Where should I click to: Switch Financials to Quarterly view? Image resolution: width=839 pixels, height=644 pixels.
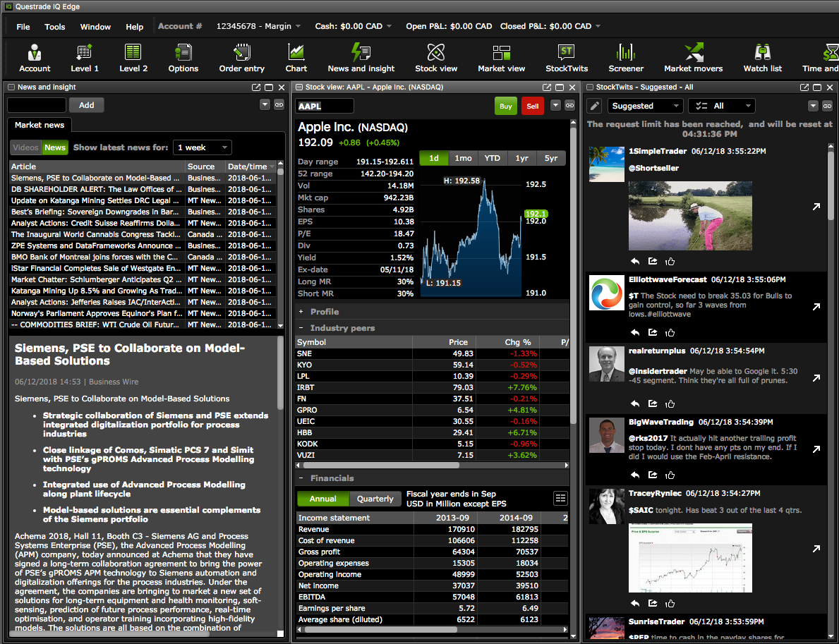375,499
